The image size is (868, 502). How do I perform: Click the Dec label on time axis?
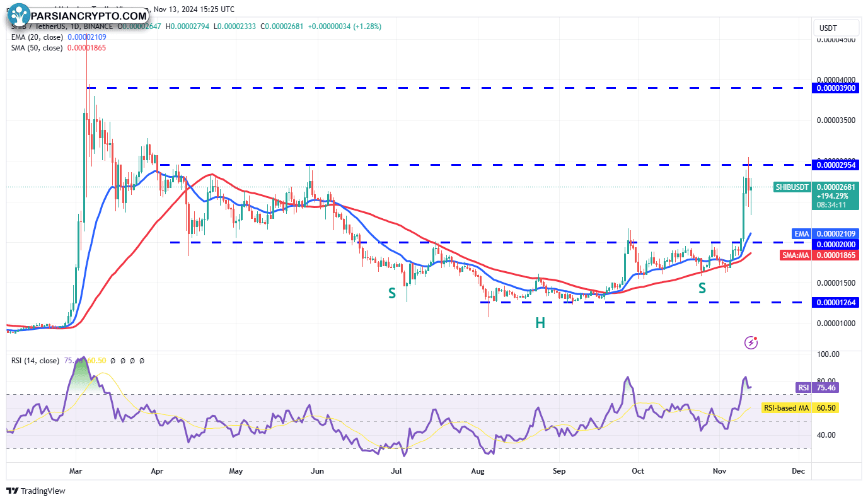798,470
